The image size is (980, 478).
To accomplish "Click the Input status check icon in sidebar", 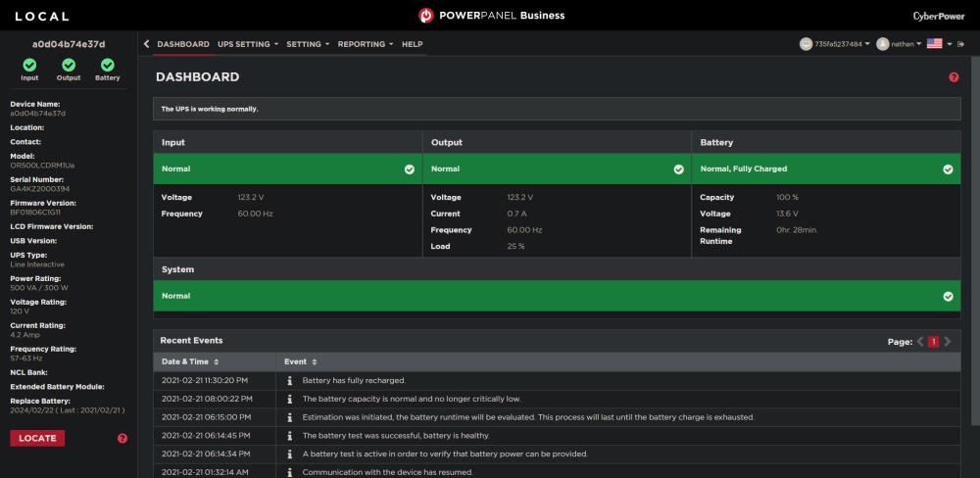I will [29, 65].
